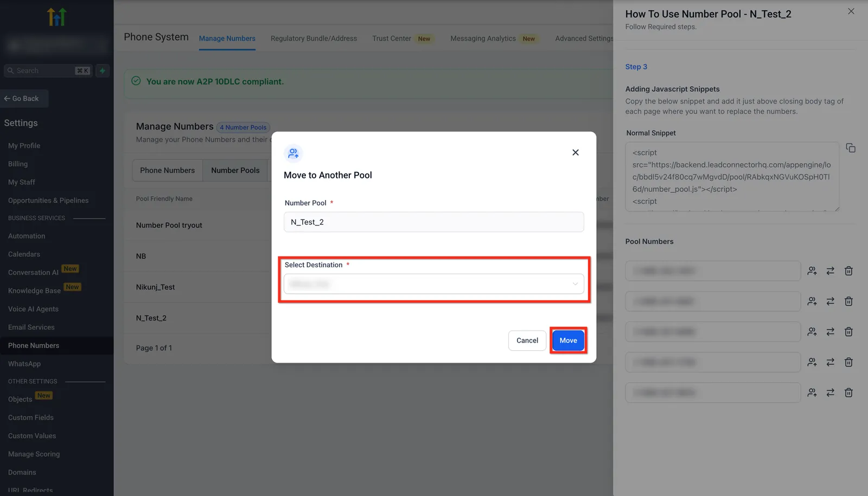
Task: Click the N_Test_2 pool row
Action: tap(151, 318)
